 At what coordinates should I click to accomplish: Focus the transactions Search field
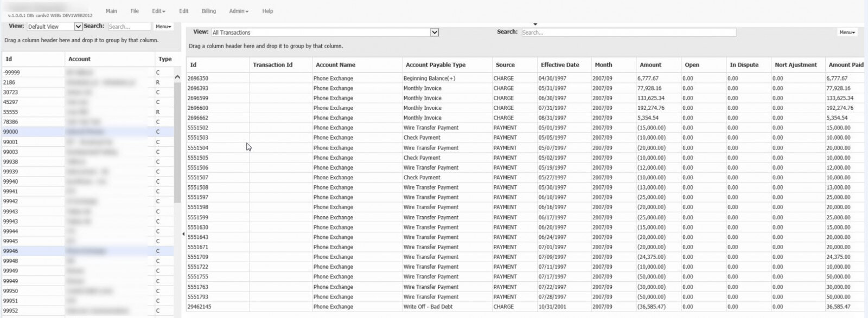[628, 33]
